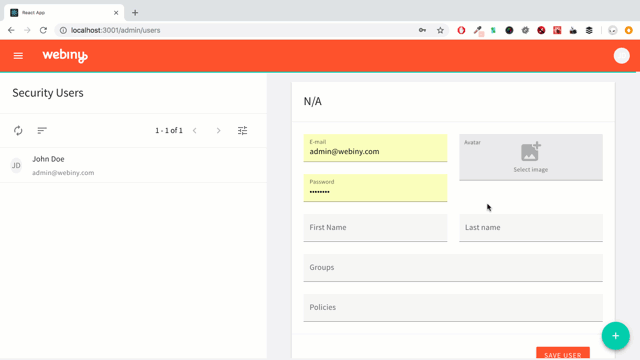
Task: Go to previous page of users
Action: click(x=195, y=131)
